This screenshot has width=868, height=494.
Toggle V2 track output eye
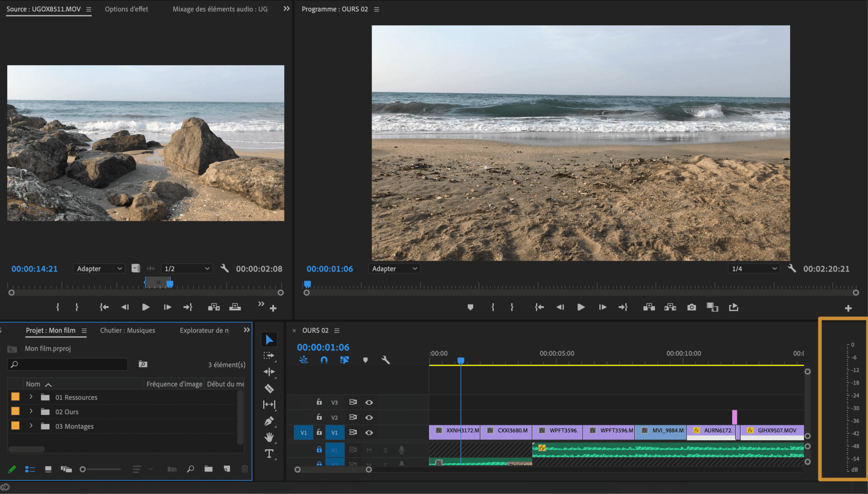click(x=369, y=418)
